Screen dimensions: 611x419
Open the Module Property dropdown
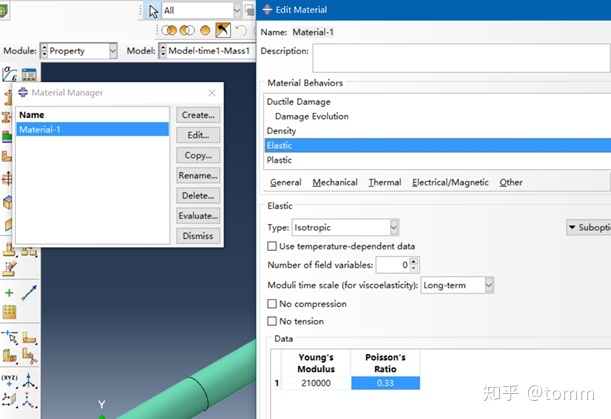(113, 51)
